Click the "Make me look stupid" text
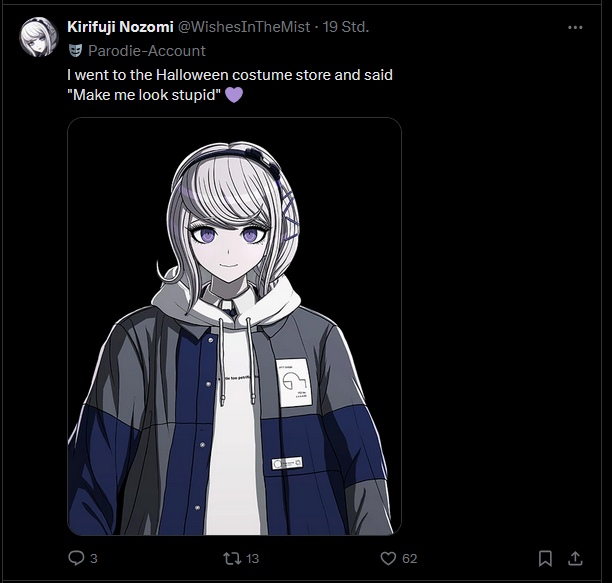This screenshot has width=612, height=583. coord(144,95)
